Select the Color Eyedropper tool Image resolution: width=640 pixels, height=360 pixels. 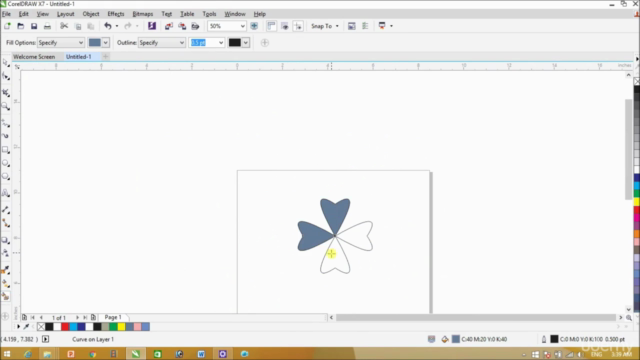[x=6, y=270]
